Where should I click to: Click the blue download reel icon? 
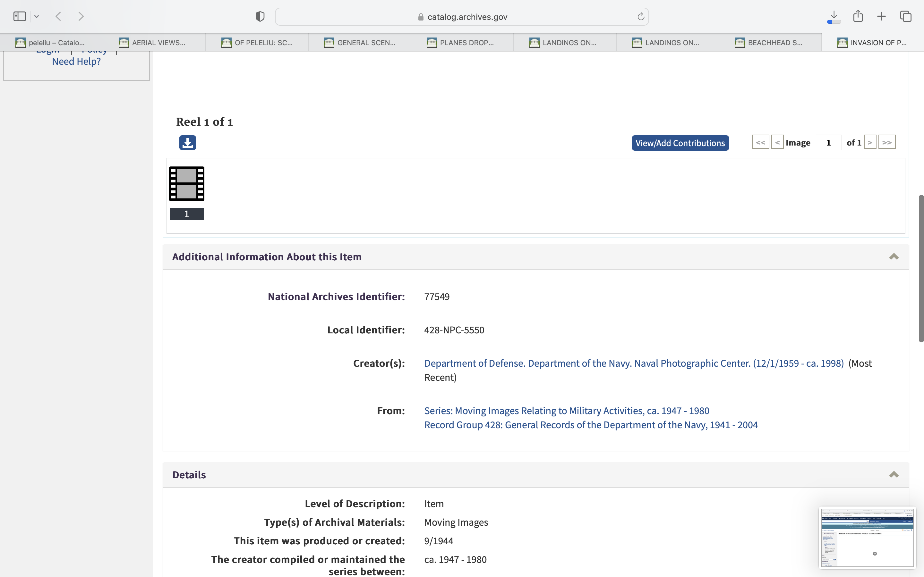coord(187,143)
